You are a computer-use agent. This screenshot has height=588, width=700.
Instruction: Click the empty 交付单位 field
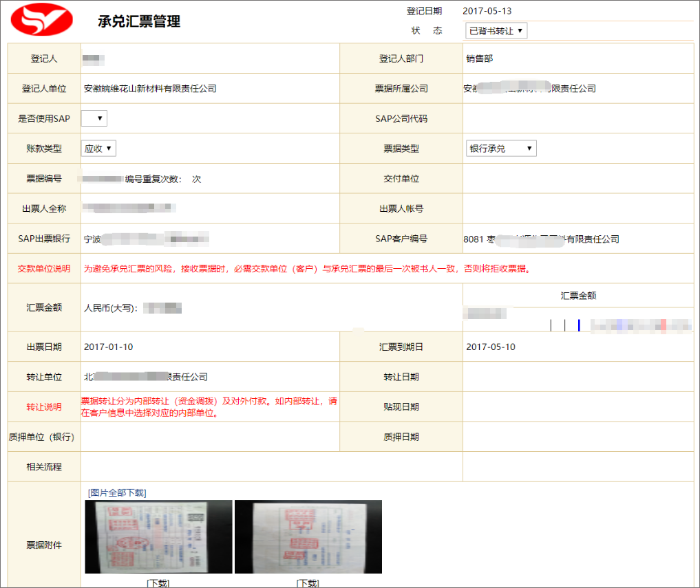(x=578, y=178)
